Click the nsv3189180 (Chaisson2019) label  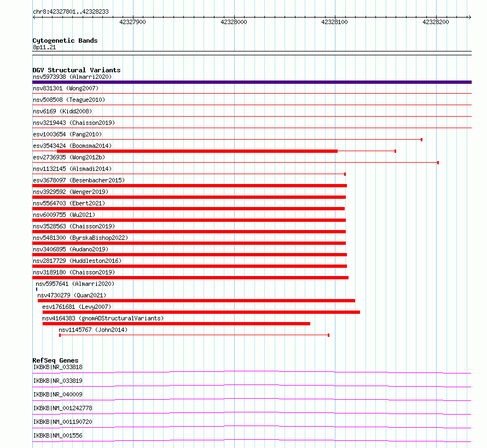pyautogui.click(x=74, y=272)
